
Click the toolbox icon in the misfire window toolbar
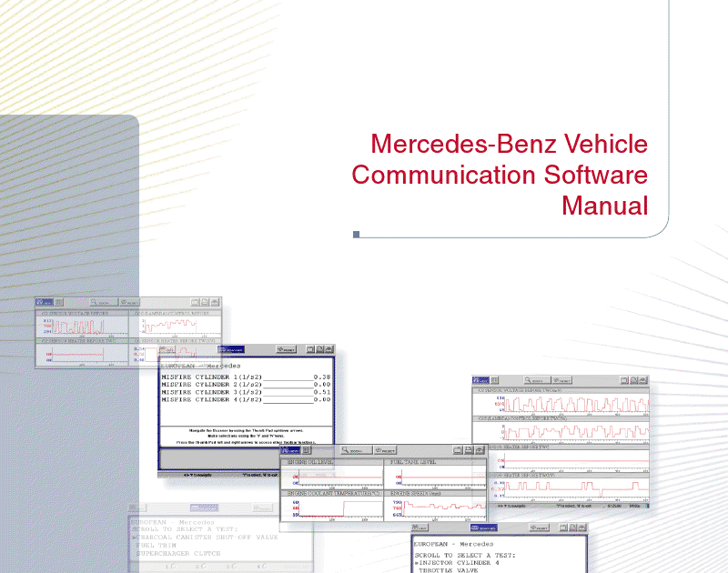[x=329, y=349]
